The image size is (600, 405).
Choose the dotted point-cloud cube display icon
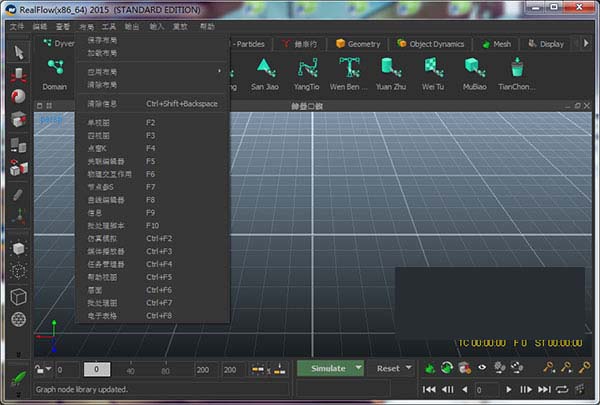18,271
